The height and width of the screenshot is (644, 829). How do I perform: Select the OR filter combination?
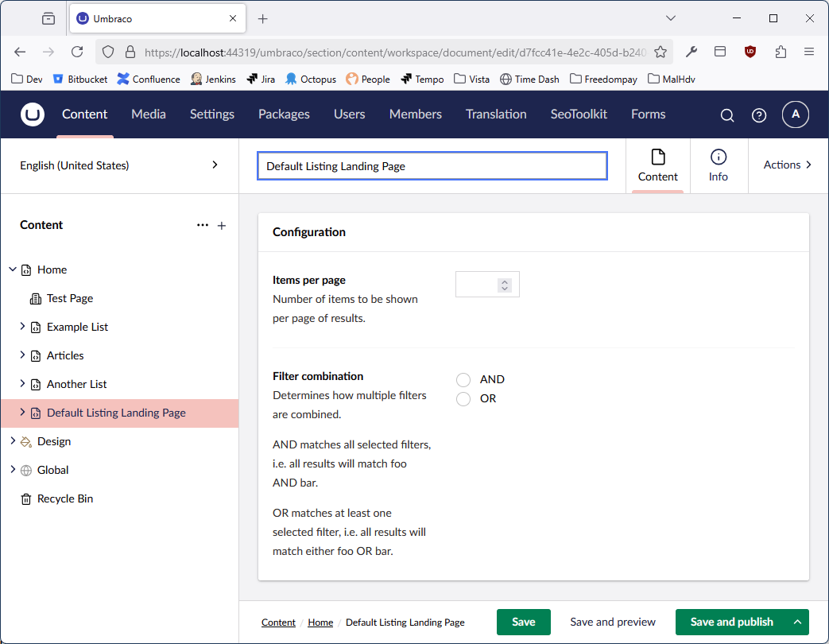point(463,398)
